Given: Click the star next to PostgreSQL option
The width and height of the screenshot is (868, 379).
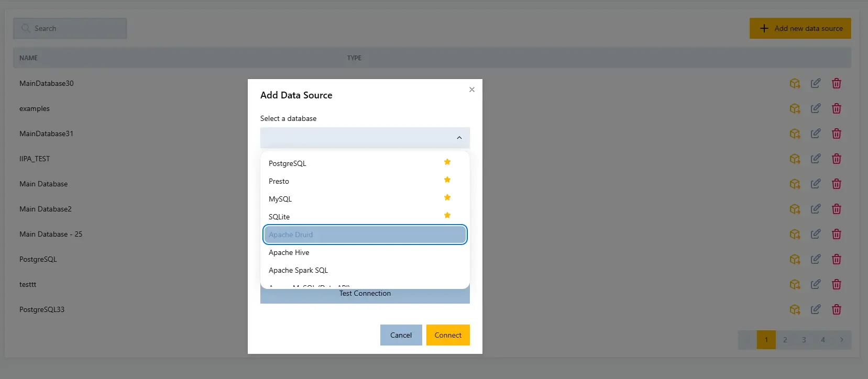Looking at the screenshot, I should point(447,162).
